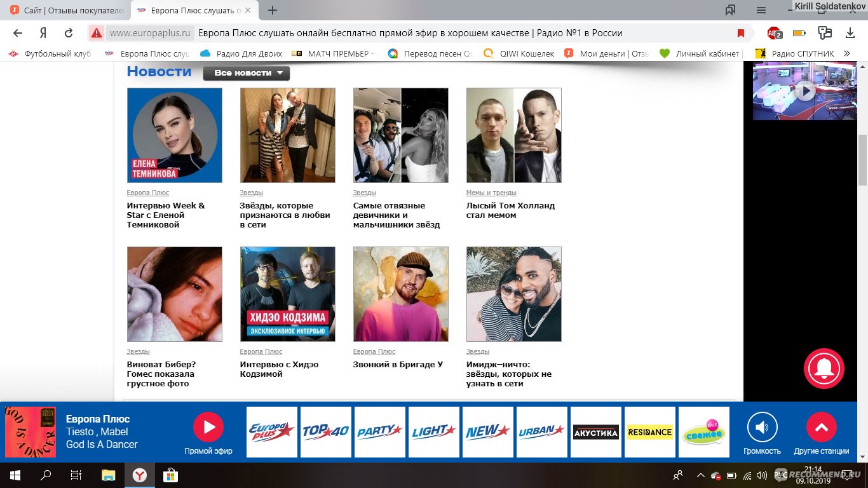Image resolution: width=868 pixels, height=488 pixels.
Task: Reload the page
Action: [x=69, y=33]
